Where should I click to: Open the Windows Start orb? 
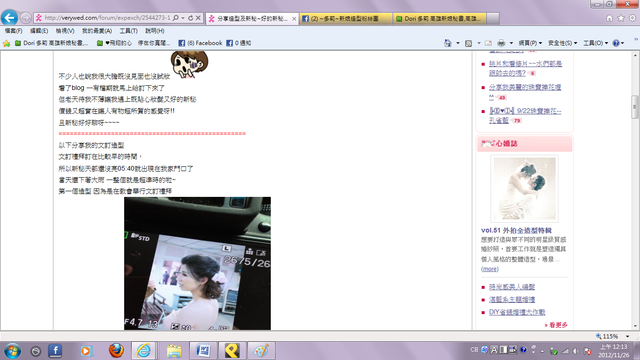coord(12,351)
